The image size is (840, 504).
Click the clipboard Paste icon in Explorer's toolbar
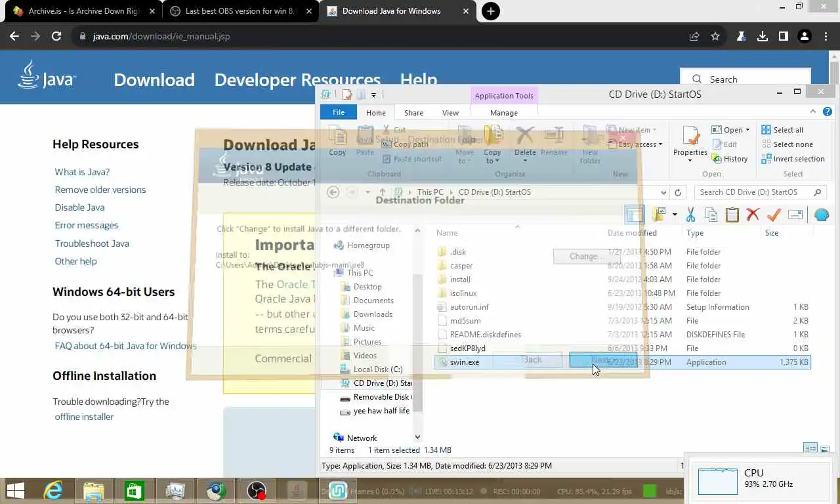[x=732, y=215]
